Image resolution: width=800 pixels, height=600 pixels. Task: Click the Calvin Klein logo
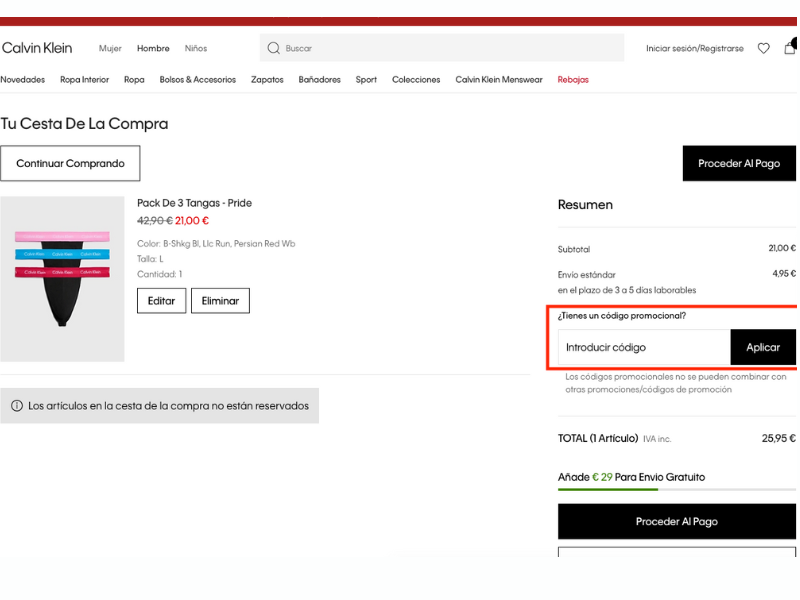point(37,48)
